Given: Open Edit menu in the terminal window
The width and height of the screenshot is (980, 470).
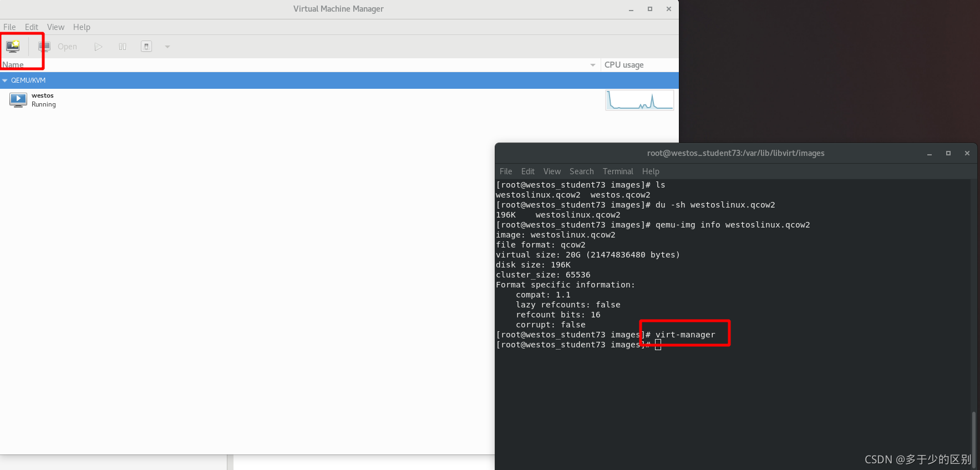Looking at the screenshot, I should pos(528,171).
